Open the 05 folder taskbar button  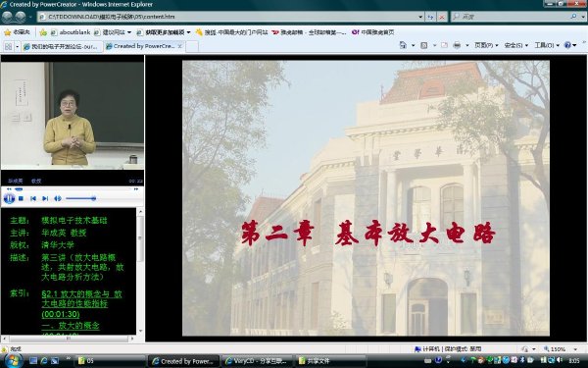tap(110, 361)
